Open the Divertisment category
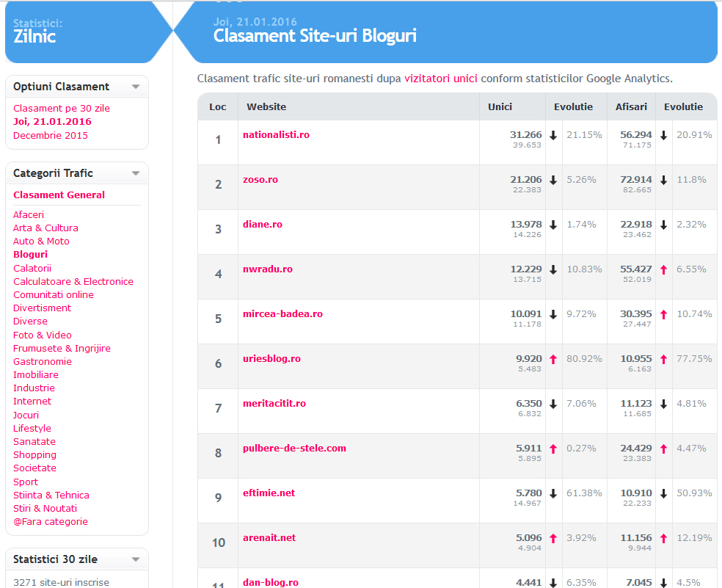722x588 pixels. 42,308
